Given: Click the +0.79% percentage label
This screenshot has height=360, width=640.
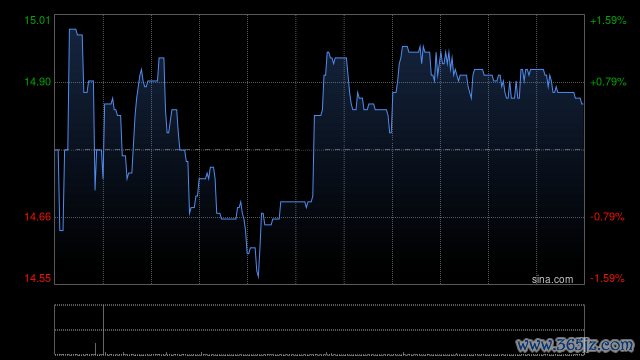Looking at the screenshot, I should click(608, 82).
